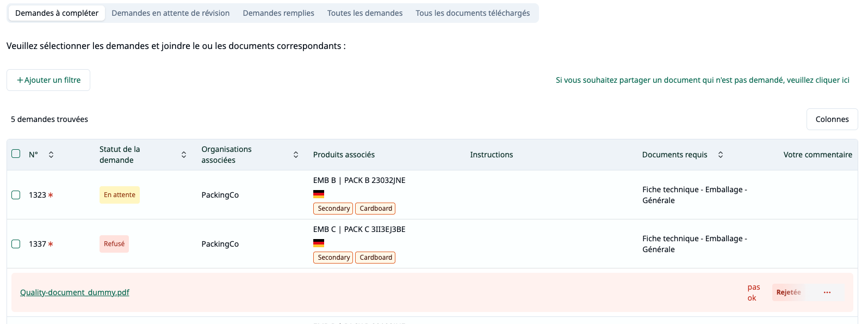Switch to Demandes en attente de révision tab
The width and height of the screenshot is (868, 324).
pos(170,13)
